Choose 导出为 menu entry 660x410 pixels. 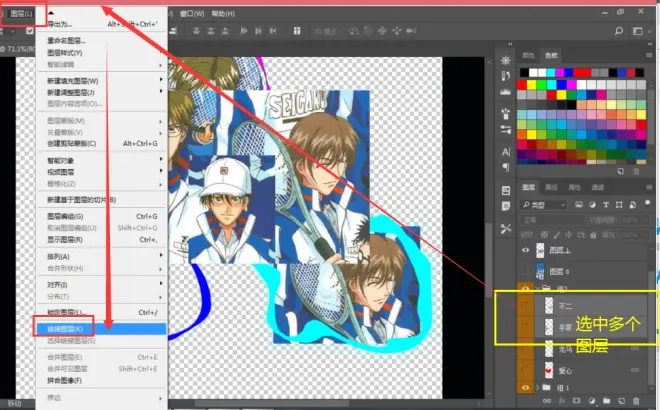coord(101,24)
